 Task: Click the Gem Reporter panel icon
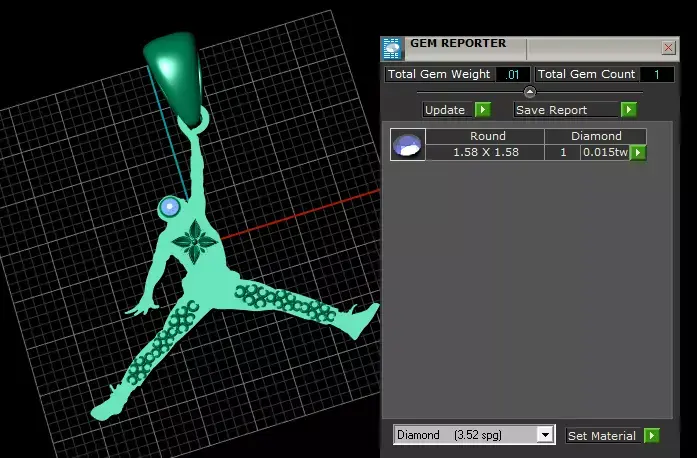click(x=392, y=49)
